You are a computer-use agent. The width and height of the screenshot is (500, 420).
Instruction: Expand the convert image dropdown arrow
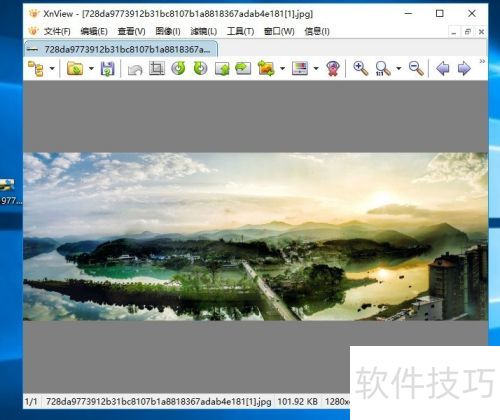point(283,68)
